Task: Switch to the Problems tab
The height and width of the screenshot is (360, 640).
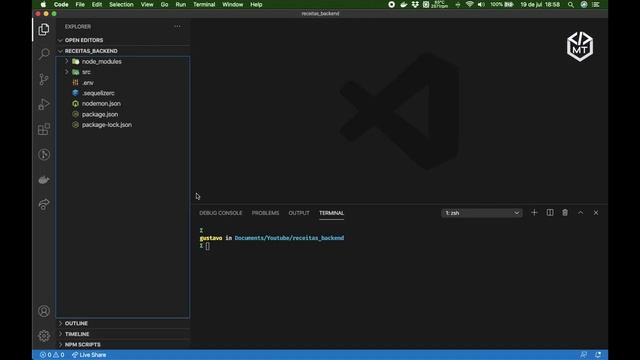Action: 265,213
